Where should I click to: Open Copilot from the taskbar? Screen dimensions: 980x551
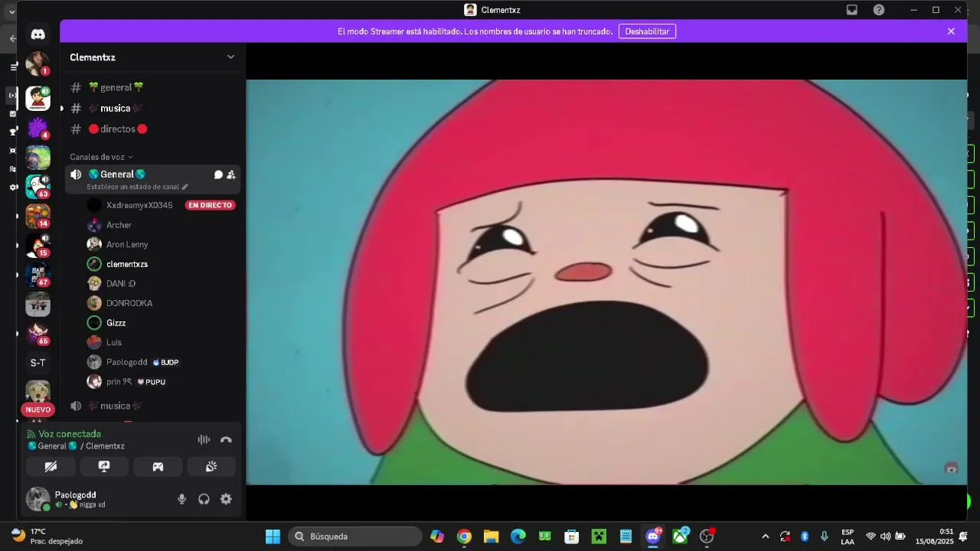pos(437,536)
